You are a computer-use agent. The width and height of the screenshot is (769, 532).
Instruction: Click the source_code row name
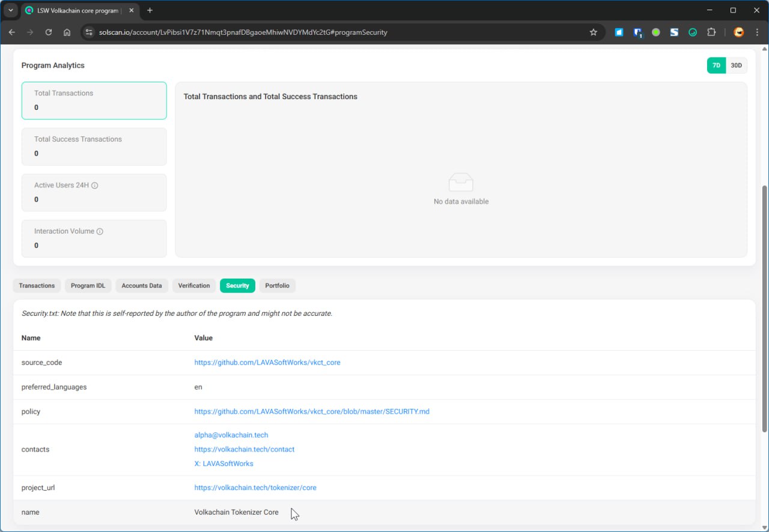41,363
